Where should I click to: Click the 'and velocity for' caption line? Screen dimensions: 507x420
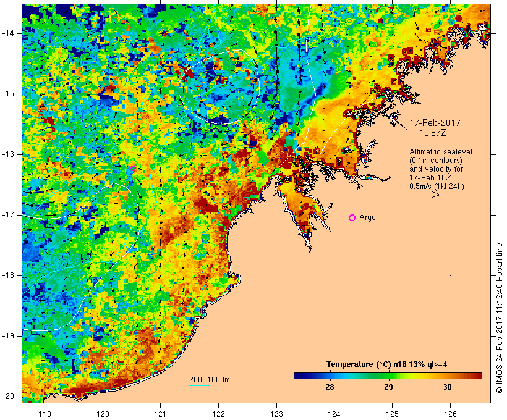click(x=436, y=169)
